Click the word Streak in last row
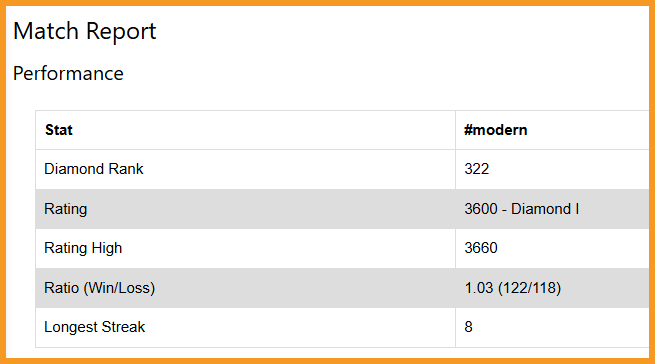 (123, 327)
